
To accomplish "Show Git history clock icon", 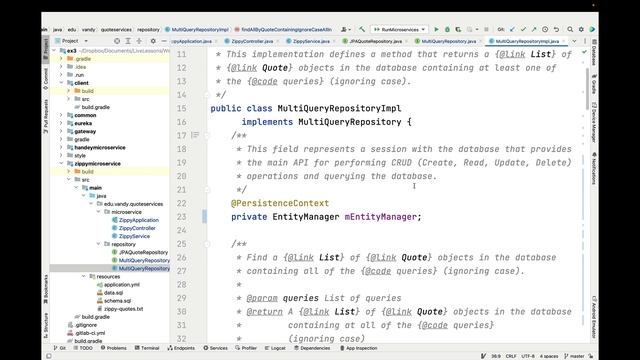I will point(545,29).
